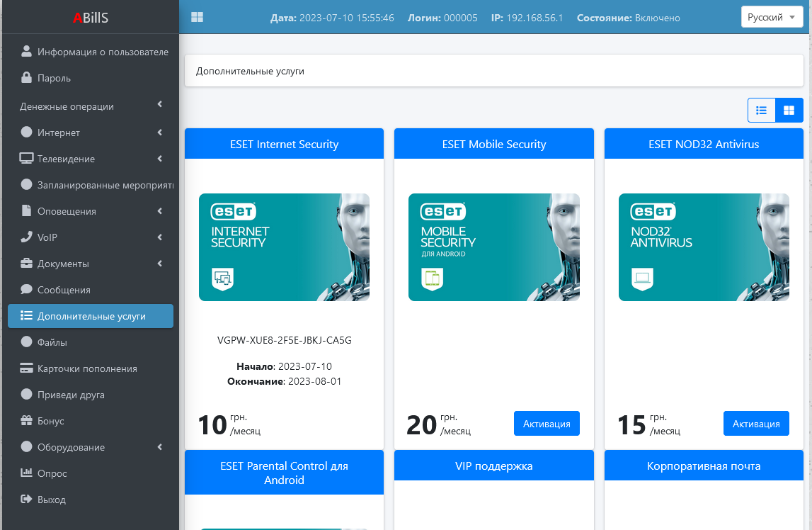Open the Опрос menu item
This screenshot has width=812, height=530.
pos(91,473)
